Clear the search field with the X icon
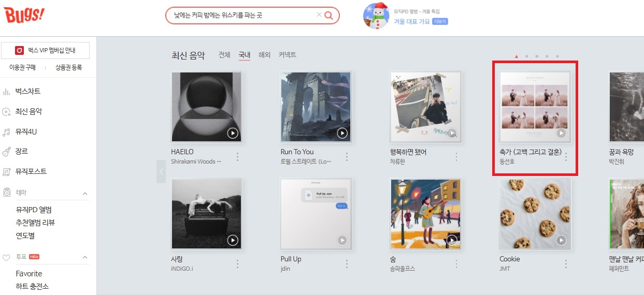 pos(319,15)
